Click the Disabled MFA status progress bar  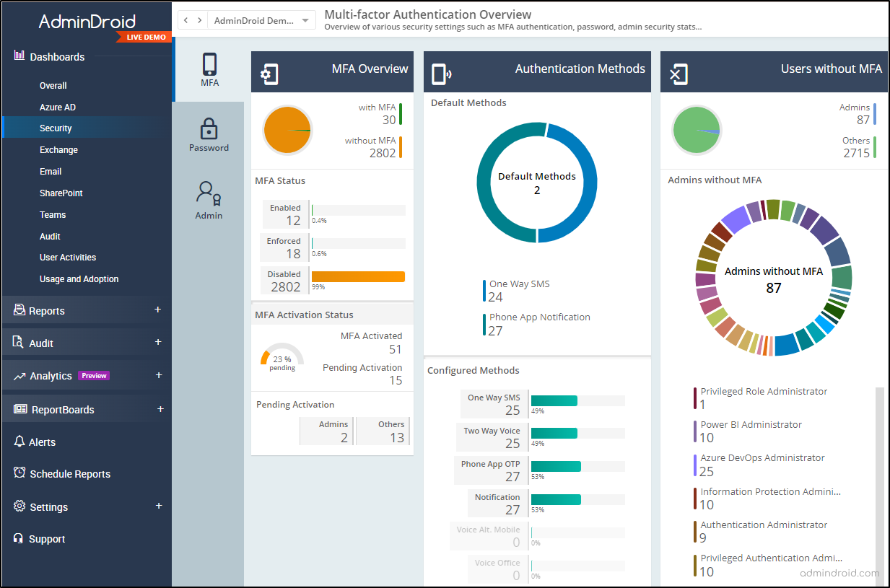[357, 276]
